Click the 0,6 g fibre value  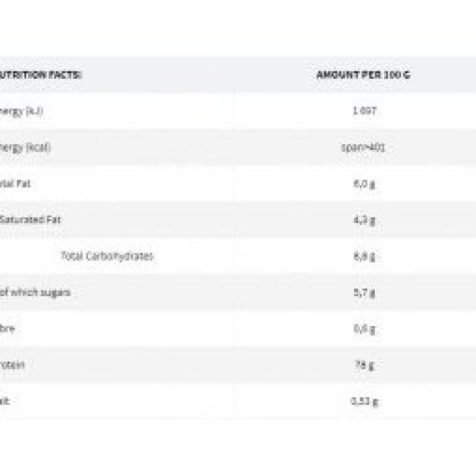click(364, 329)
